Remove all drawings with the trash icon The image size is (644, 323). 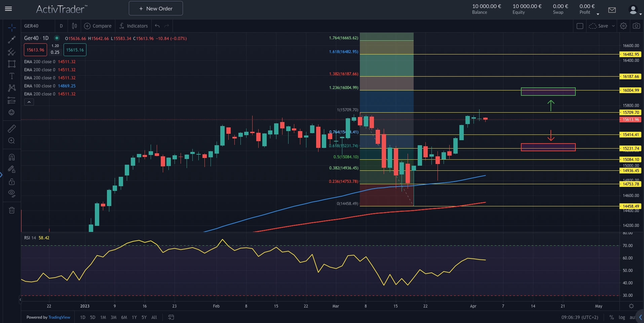click(11, 210)
